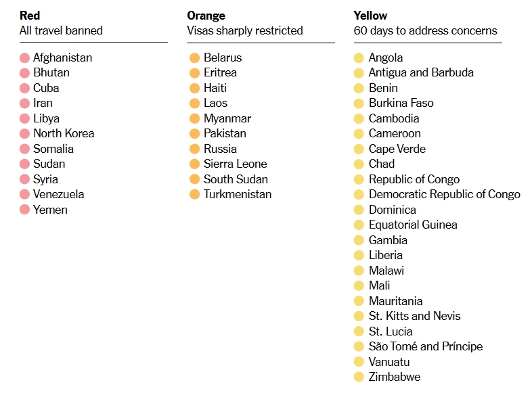
Task: Click the Red column heading
Action: 30,15
